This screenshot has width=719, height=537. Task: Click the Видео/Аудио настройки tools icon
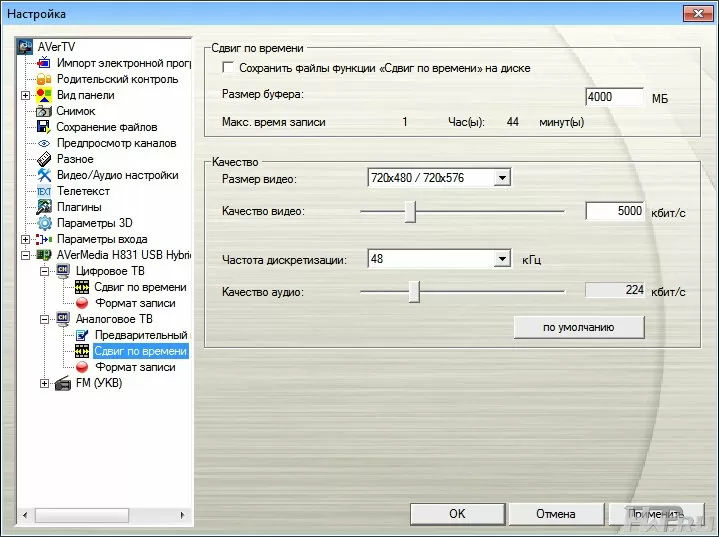44,175
